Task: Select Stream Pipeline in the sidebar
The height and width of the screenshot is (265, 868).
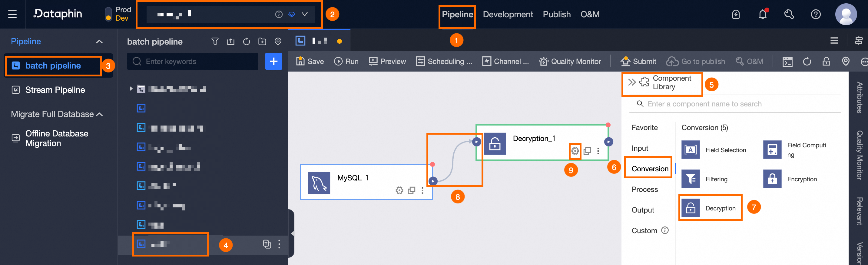Action: tap(55, 90)
